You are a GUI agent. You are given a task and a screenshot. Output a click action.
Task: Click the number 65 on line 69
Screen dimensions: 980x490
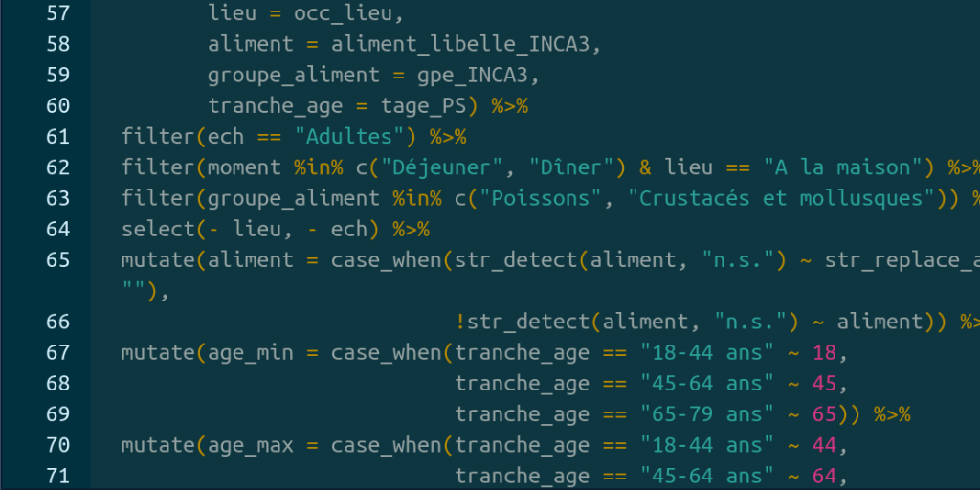tap(824, 414)
